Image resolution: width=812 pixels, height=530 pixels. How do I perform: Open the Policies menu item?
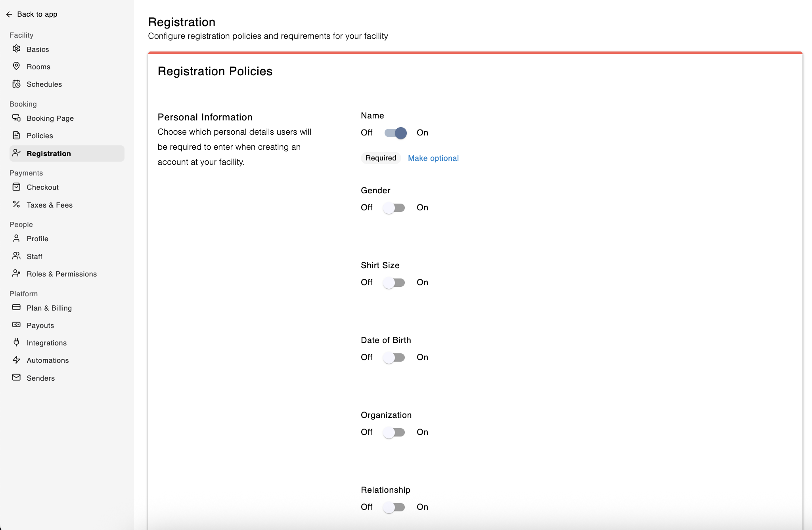point(40,136)
